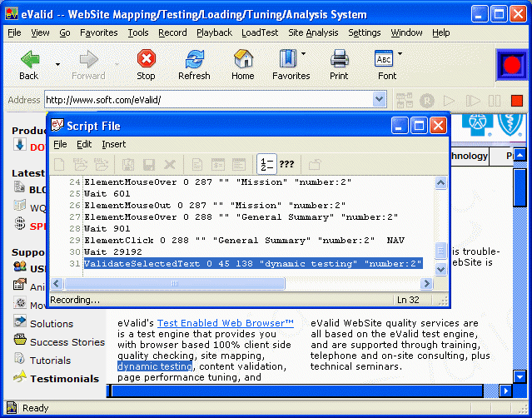The width and height of the screenshot is (532, 418).
Task: Click script editor vertical scroll up arrow
Action: 440,183
